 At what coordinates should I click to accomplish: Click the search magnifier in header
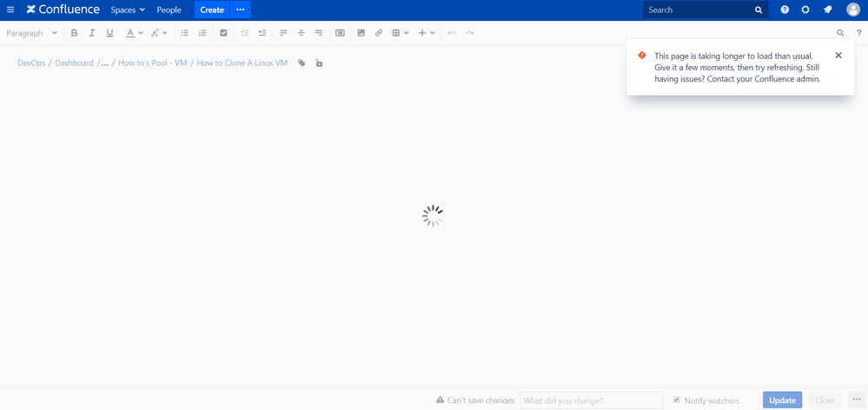759,10
